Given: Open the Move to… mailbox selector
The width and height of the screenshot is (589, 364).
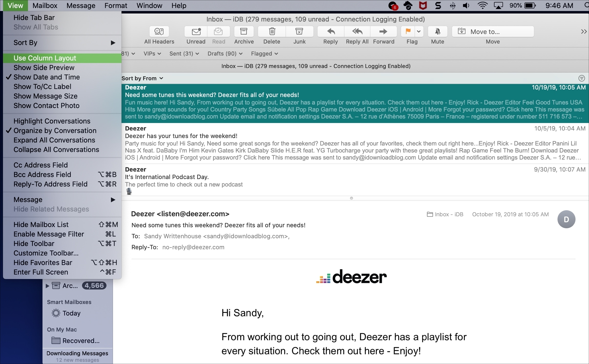Looking at the screenshot, I should point(493,32).
